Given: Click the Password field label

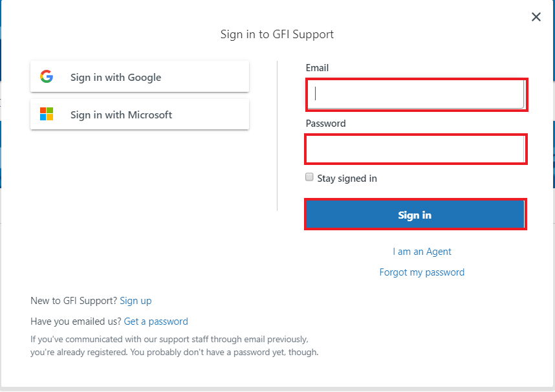Looking at the screenshot, I should (325, 124).
